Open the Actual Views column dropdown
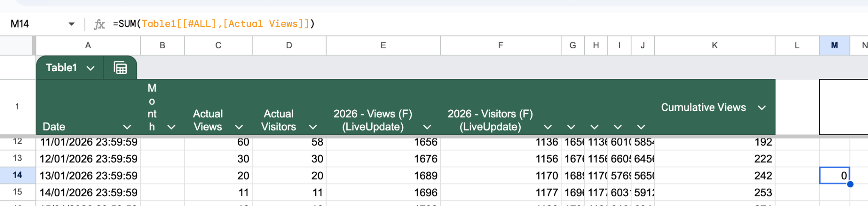Viewport: 868px width, 206px height. (239, 127)
